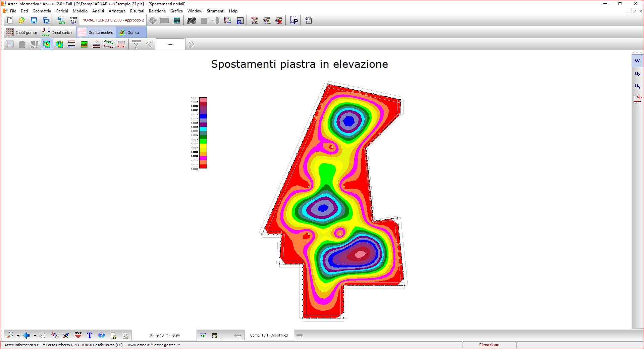Click the kg/cm units icon

tap(61, 21)
